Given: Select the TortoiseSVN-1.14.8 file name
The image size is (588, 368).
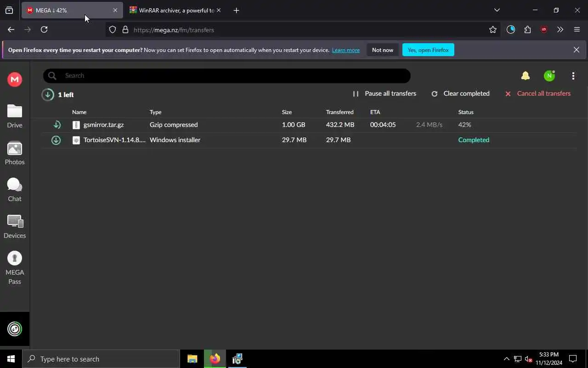Looking at the screenshot, I should (114, 140).
